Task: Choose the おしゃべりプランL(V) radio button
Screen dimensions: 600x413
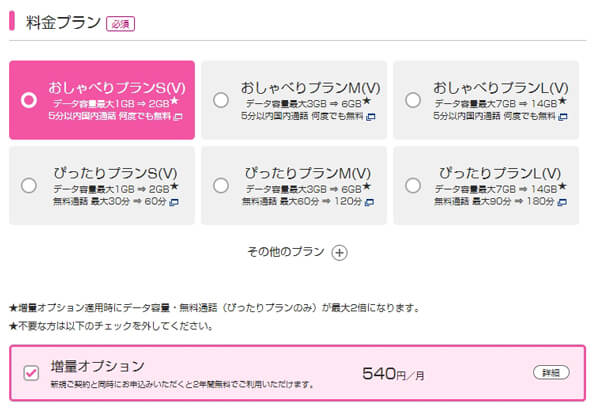Action: coord(413,100)
